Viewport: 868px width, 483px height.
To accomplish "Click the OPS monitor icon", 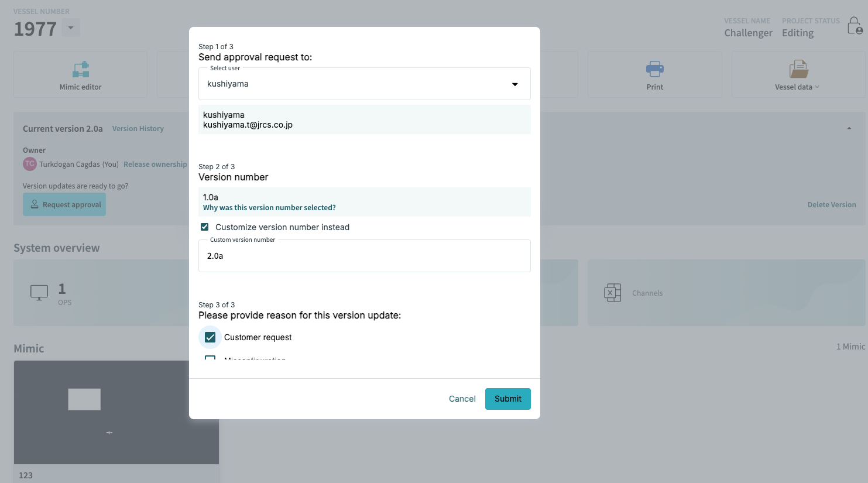I will (39, 293).
